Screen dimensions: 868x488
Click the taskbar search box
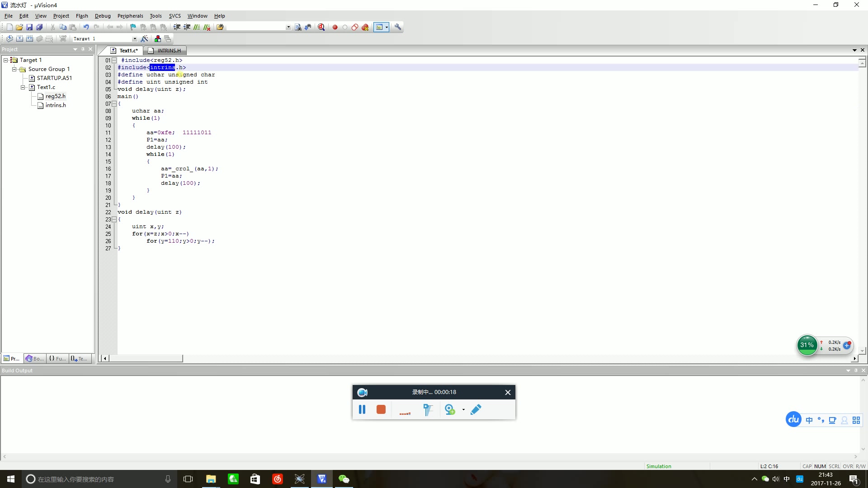click(99, 479)
